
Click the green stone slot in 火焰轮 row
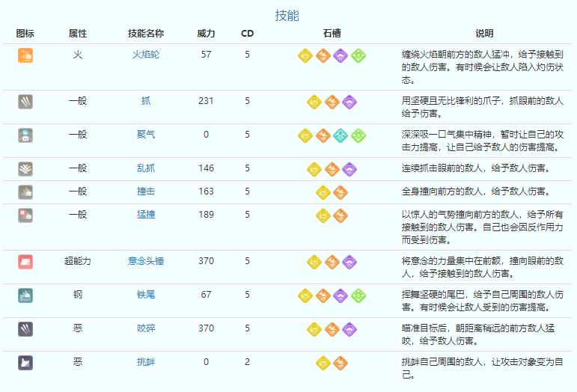[x=358, y=55]
